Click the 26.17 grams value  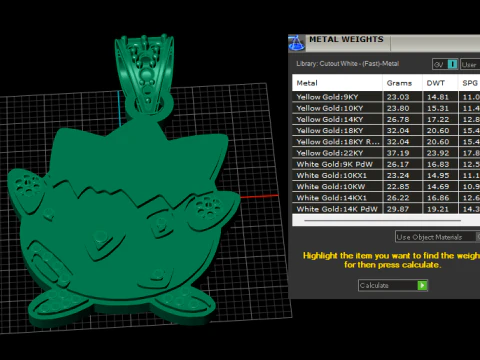398,164
